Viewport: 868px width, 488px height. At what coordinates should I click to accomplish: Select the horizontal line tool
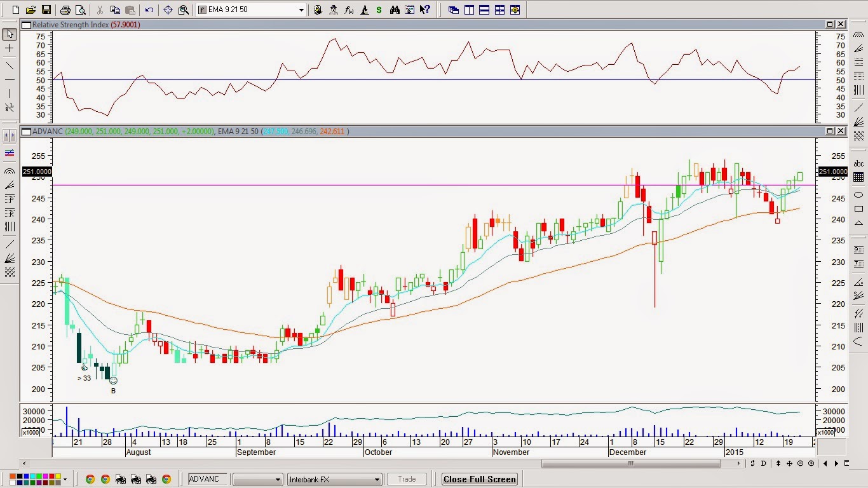pyautogui.click(x=10, y=79)
